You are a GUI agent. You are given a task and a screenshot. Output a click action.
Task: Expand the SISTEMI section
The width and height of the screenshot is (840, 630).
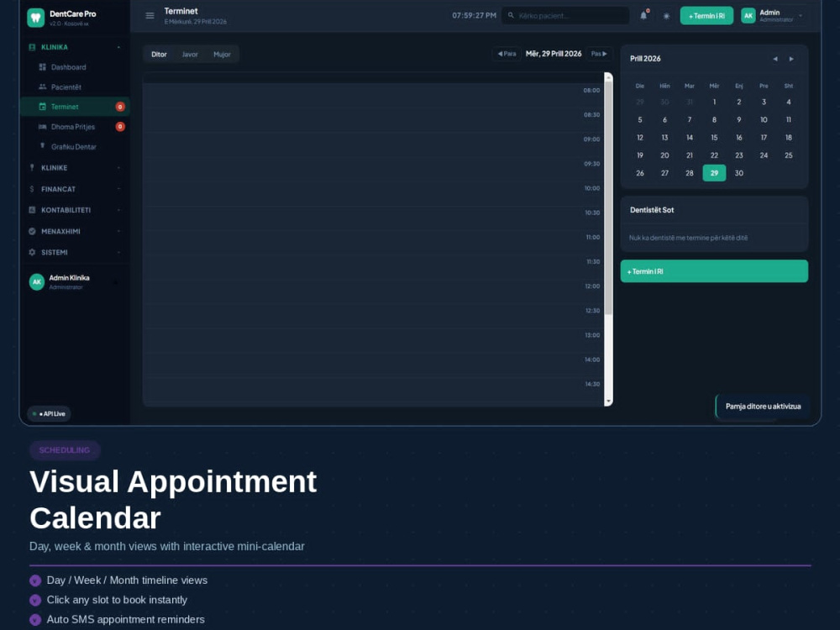tap(118, 252)
